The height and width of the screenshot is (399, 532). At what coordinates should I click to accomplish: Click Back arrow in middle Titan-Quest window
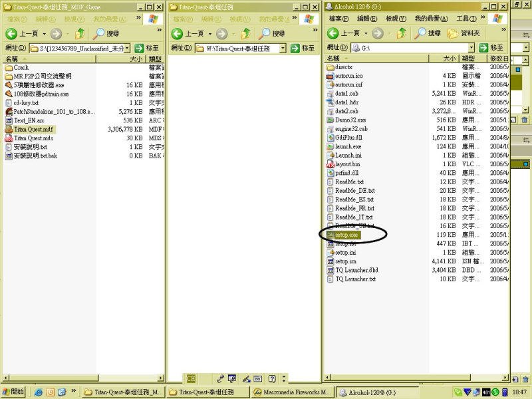177,34
